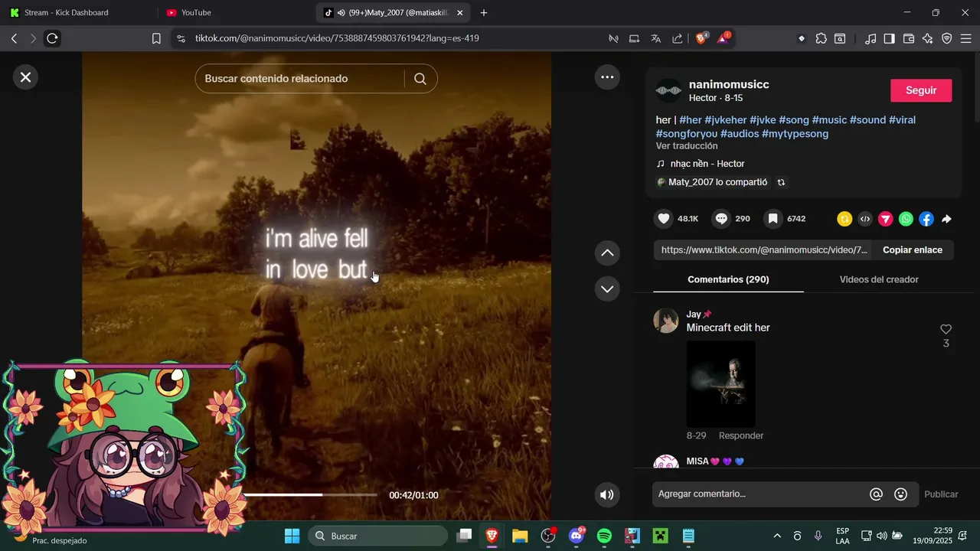Like the video with heart icon
This screenshot has width=980, height=551.
pos(664,219)
